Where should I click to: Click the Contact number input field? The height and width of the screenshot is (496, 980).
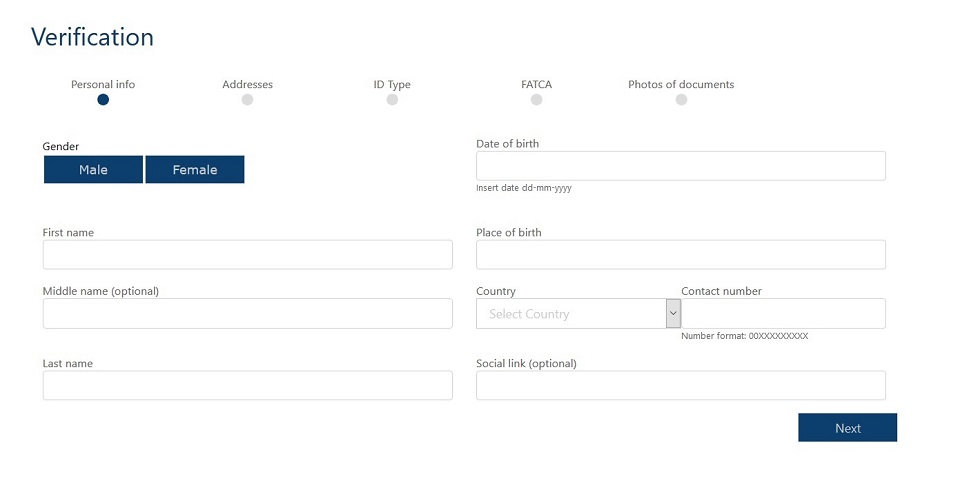(x=784, y=314)
